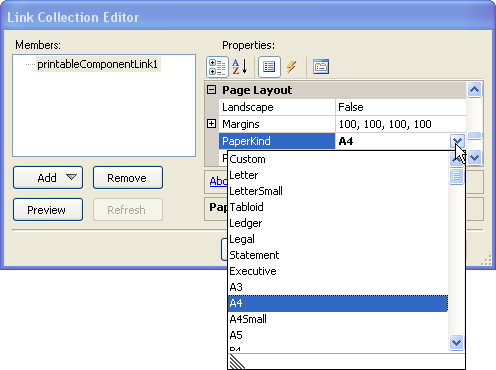The height and width of the screenshot is (370, 496).
Task: Click the Landscape value False
Action: tap(401, 107)
